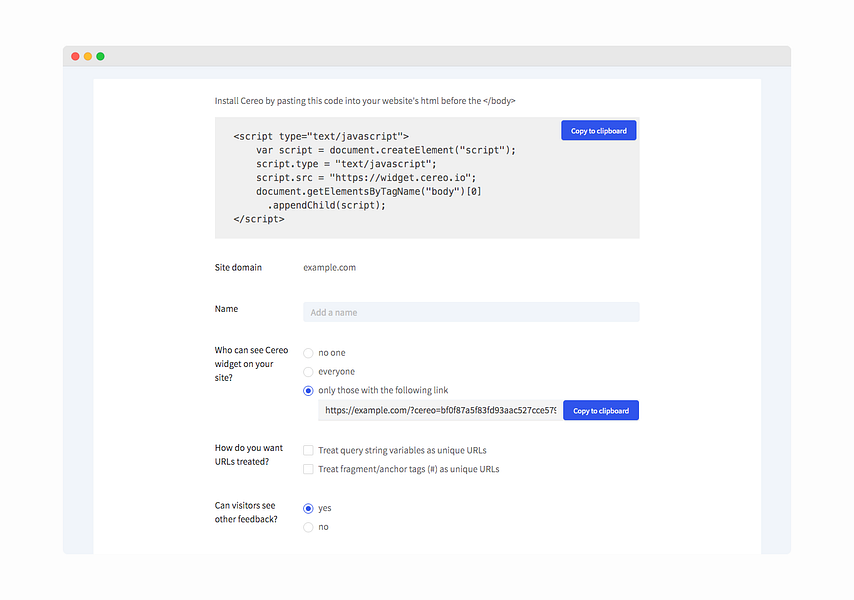Click the 'Name' field label
The height and width of the screenshot is (600, 854).
[226, 309]
